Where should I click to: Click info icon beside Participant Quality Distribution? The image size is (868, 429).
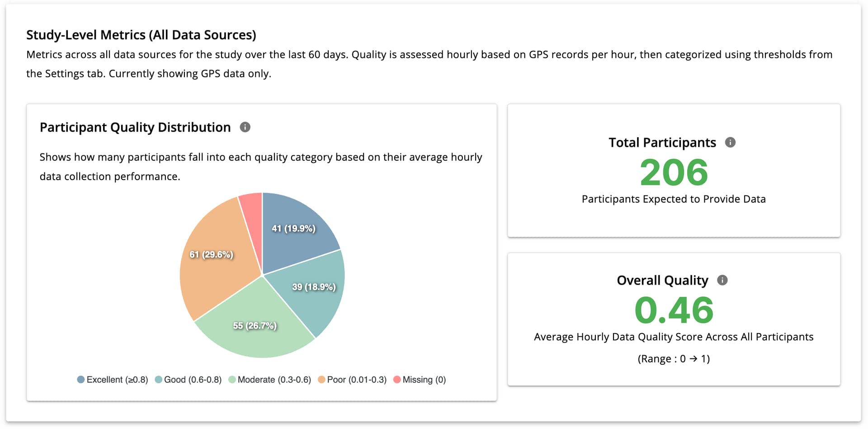point(245,127)
